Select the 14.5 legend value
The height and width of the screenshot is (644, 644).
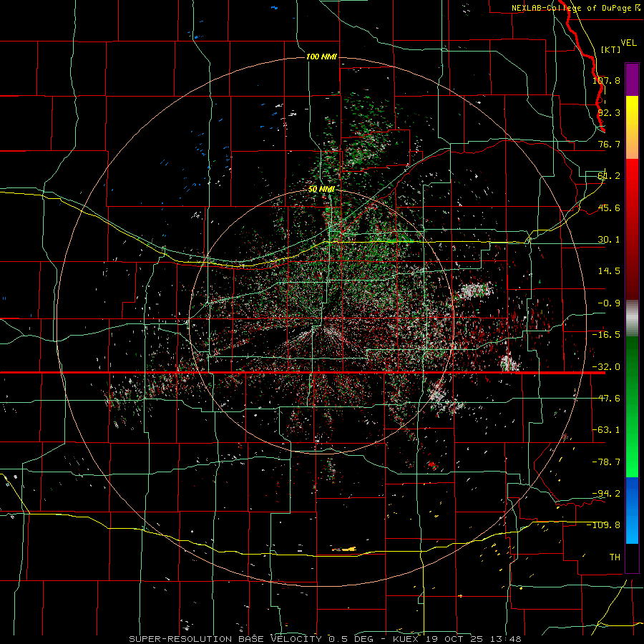(x=609, y=271)
